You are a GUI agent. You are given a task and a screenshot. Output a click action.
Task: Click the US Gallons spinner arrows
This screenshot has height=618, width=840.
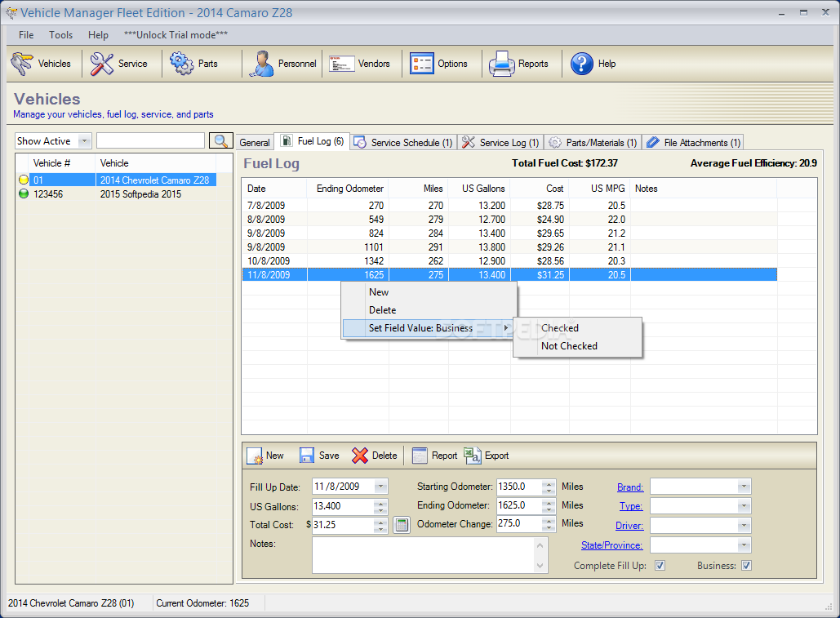(380, 507)
